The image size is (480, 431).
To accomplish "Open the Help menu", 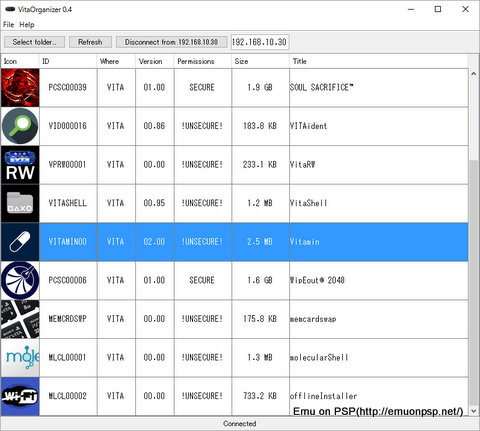I will (27, 25).
